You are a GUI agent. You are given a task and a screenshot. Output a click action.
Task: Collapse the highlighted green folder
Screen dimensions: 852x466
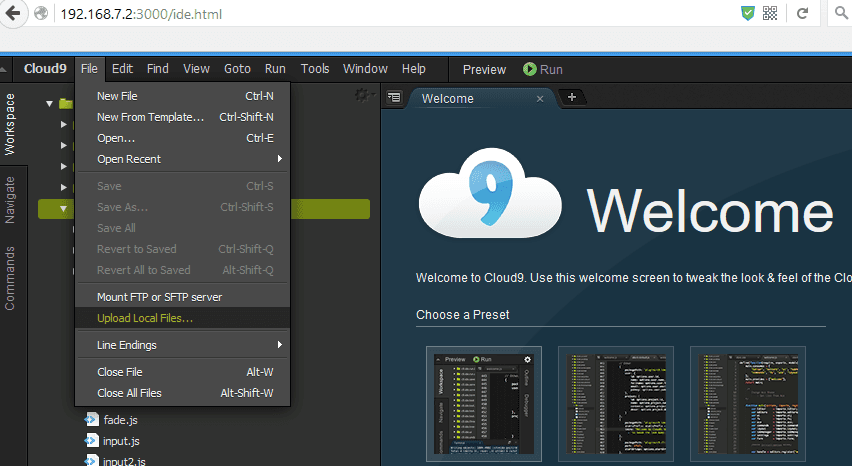click(x=64, y=209)
